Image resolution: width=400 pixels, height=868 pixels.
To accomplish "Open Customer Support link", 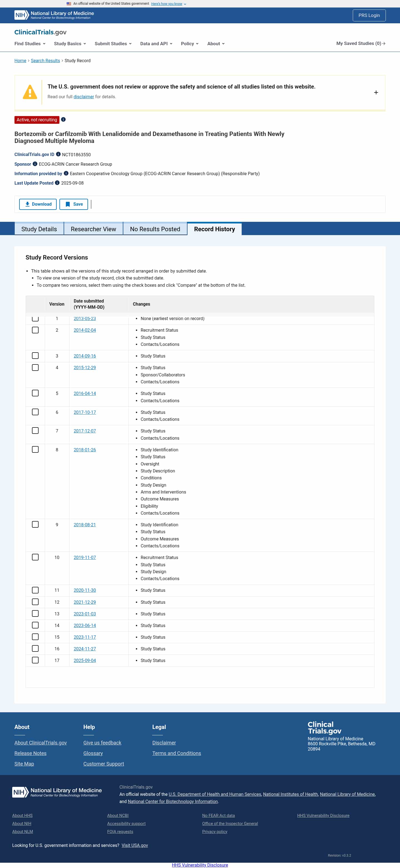I will (104, 764).
